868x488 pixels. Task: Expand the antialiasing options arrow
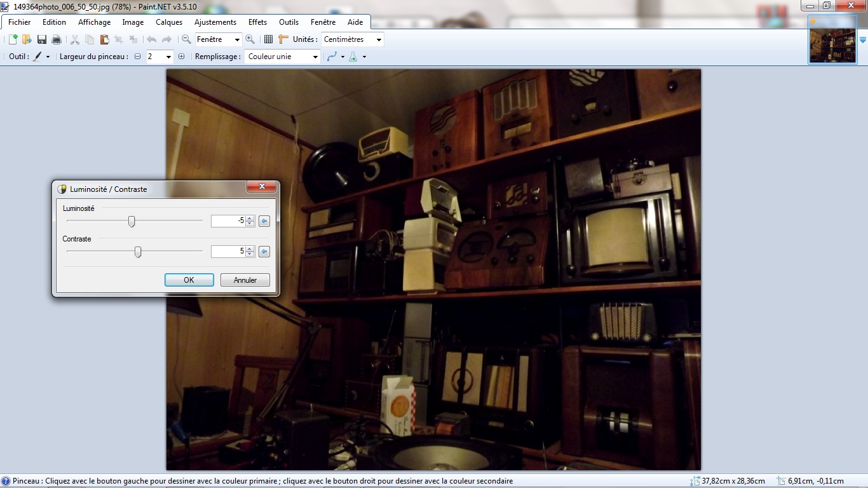pos(342,57)
